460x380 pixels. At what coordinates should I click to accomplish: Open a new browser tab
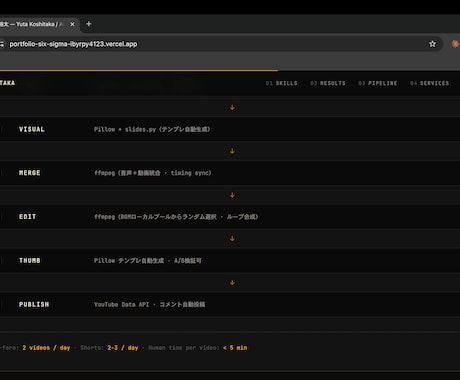pyautogui.click(x=89, y=24)
